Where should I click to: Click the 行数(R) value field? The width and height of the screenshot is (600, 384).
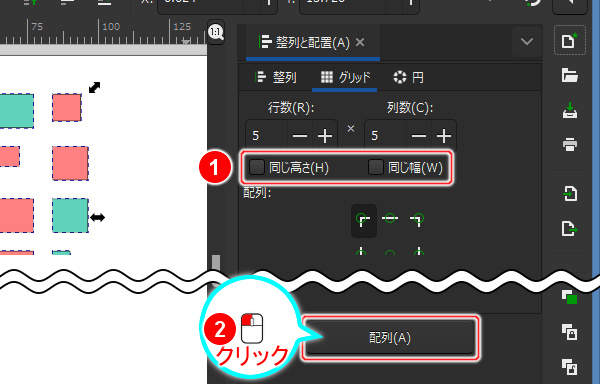(x=266, y=135)
